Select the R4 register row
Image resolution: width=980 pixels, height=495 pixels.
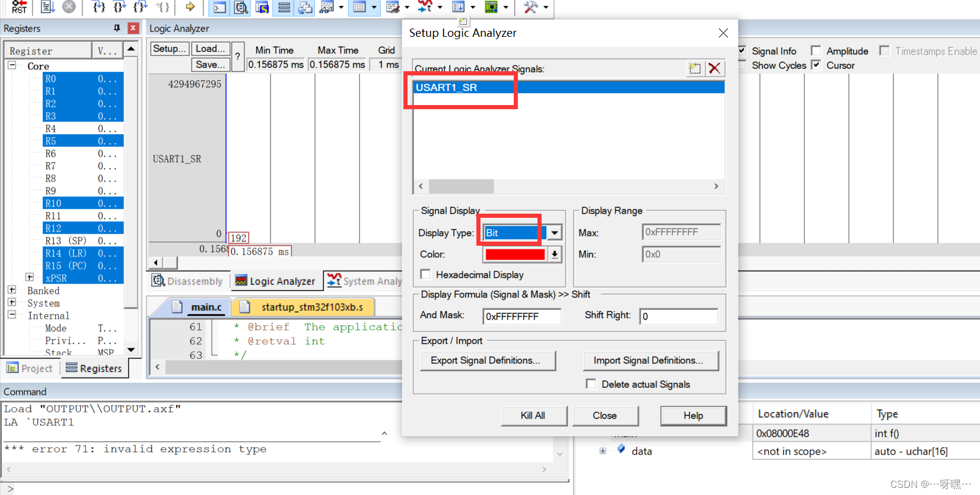tap(83, 128)
